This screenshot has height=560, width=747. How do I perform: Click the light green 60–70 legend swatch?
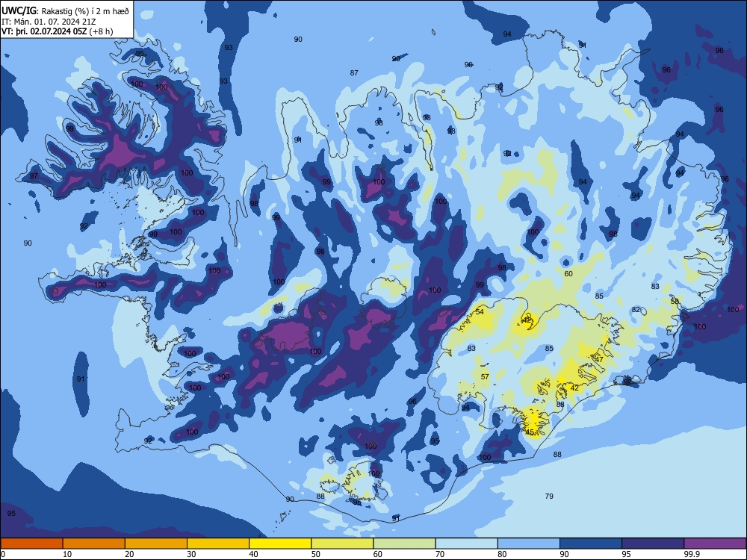[x=404, y=544]
